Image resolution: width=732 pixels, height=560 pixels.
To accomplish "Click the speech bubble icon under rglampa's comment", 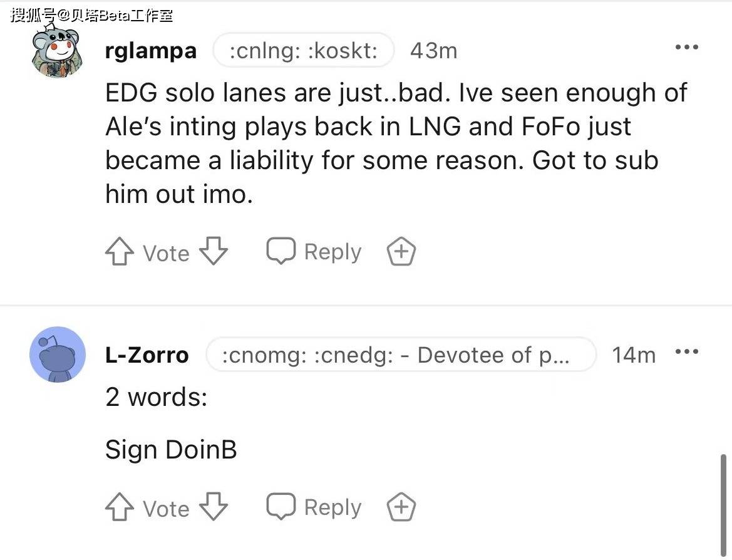I will tap(281, 251).
